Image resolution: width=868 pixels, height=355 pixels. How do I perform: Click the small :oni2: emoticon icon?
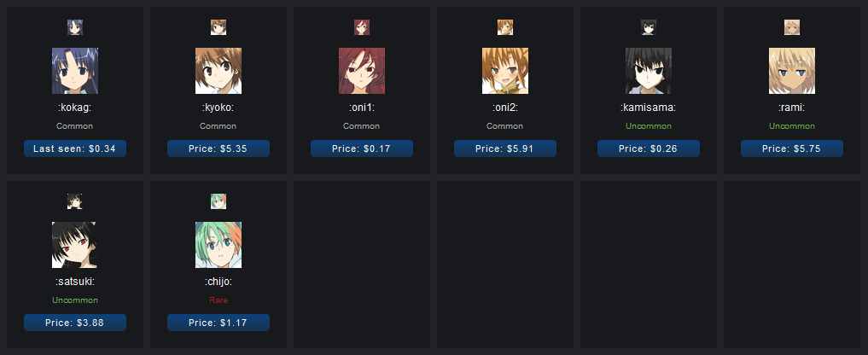click(505, 27)
